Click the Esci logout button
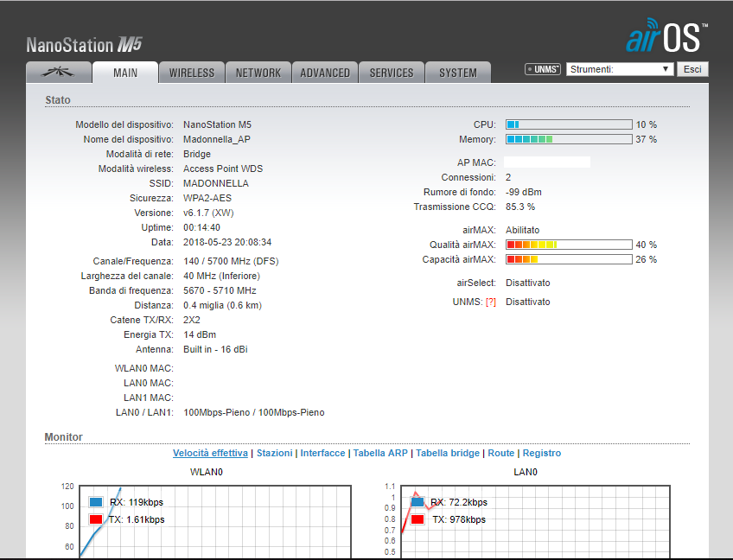 [692, 69]
